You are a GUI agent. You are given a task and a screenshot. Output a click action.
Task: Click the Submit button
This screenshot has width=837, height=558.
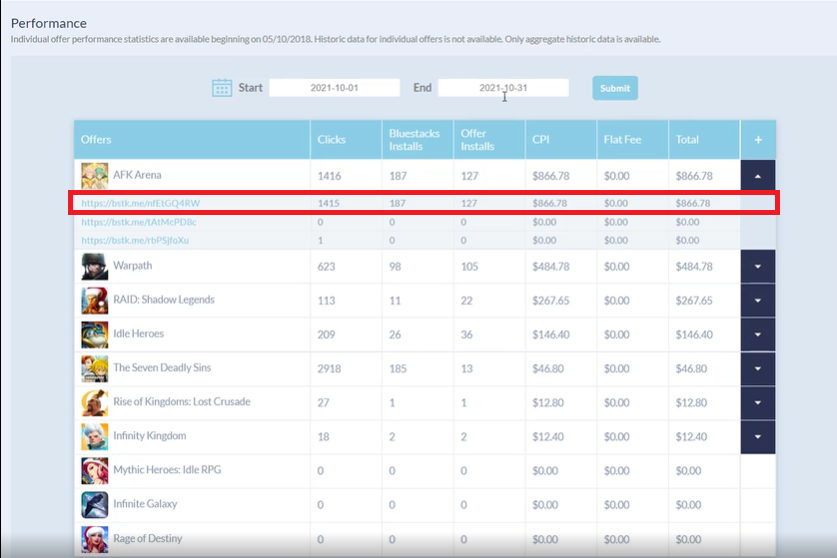615,88
